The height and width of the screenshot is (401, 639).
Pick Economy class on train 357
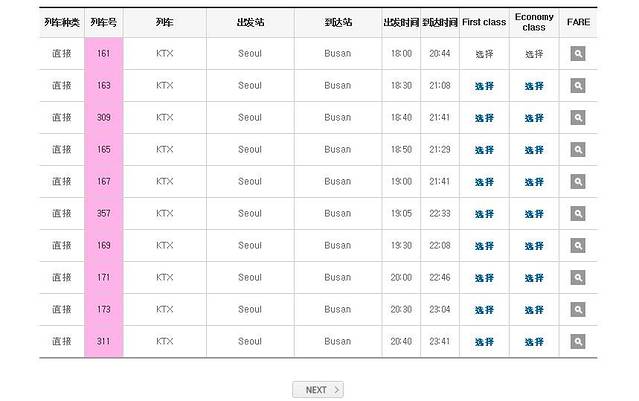[534, 214]
